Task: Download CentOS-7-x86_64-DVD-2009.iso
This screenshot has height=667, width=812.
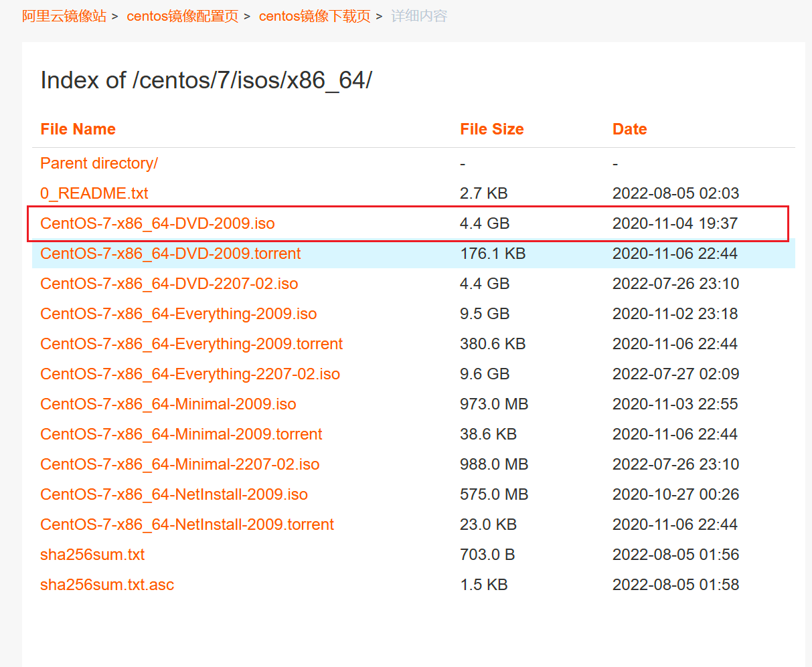Action: coord(157,223)
